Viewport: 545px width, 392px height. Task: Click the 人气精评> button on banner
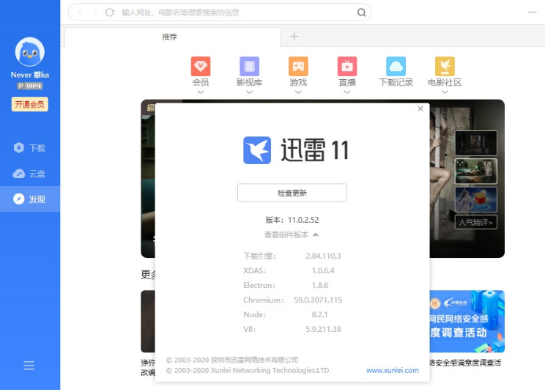tap(476, 223)
